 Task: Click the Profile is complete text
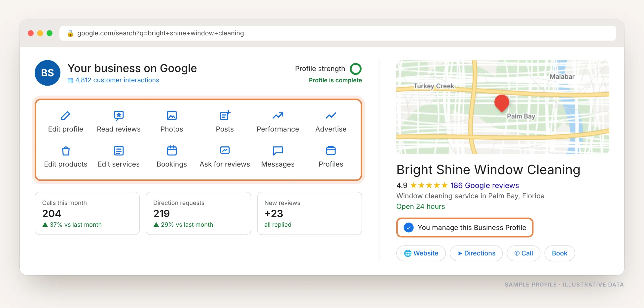click(x=335, y=80)
